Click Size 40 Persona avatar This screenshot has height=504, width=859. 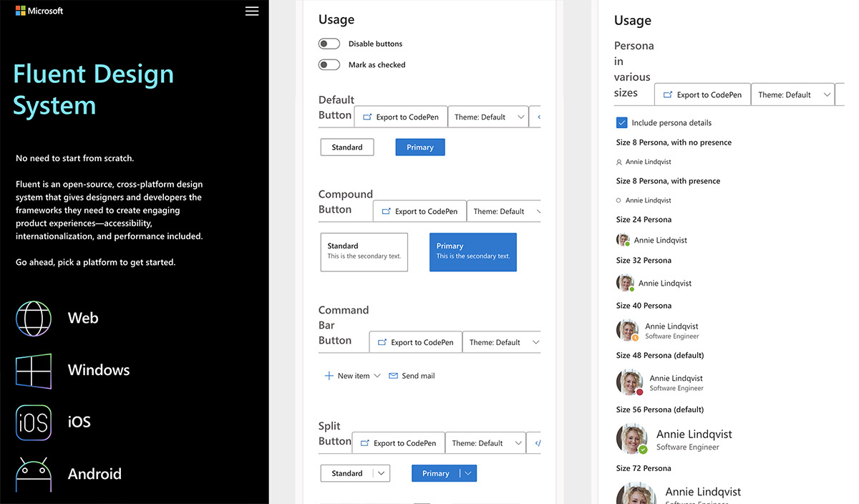click(627, 330)
